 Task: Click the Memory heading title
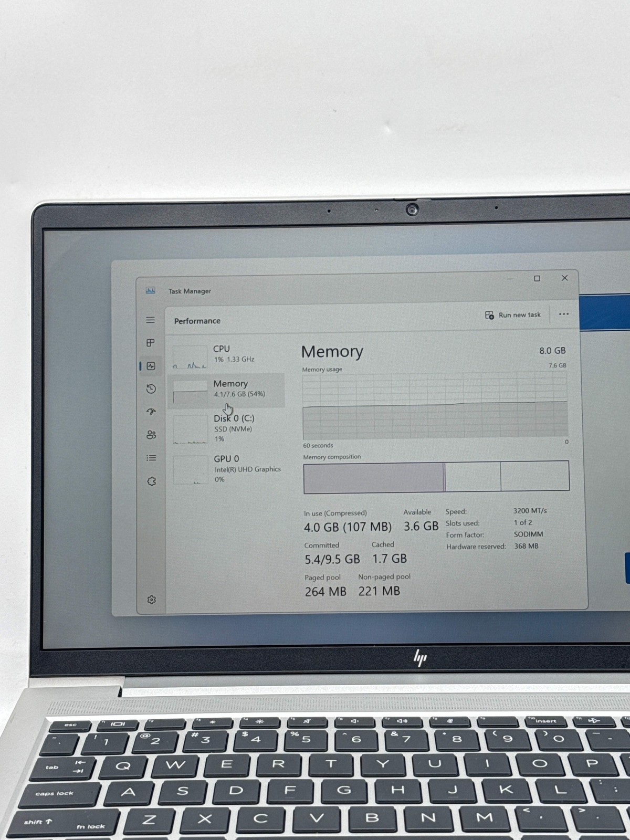point(332,351)
